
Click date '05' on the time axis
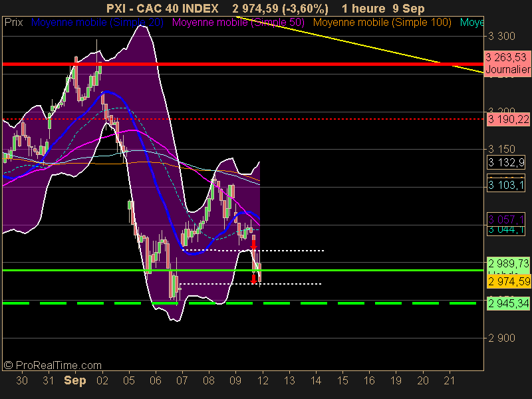click(129, 380)
